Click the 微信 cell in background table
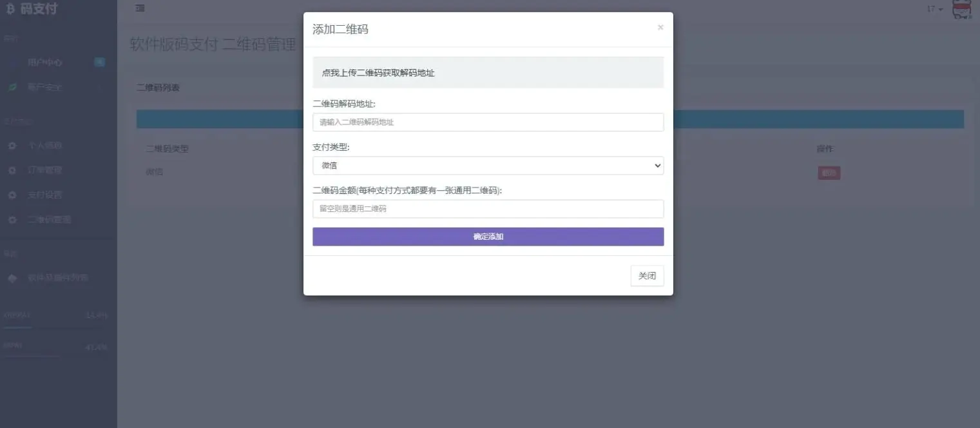Viewport: 980px width, 428px height. point(154,172)
